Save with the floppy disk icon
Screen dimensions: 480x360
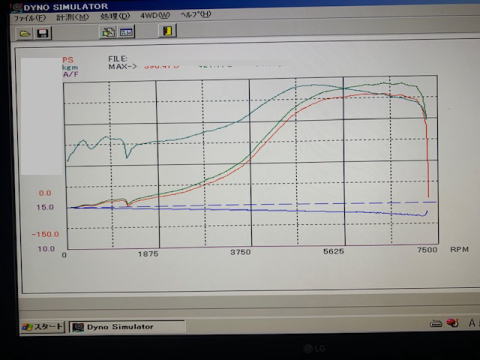pyautogui.click(x=43, y=33)
